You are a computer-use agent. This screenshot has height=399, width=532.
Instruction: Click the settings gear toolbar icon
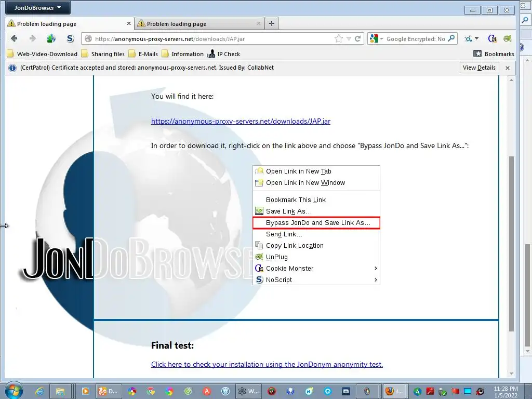(468, 38)
